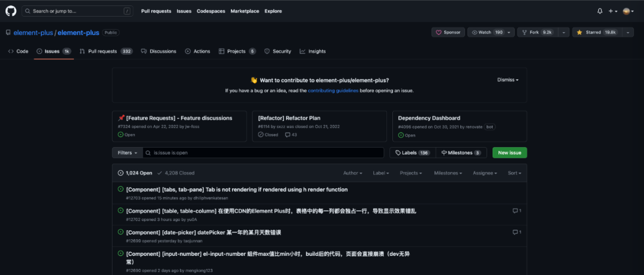
Task: Open pinned Dependency Dashboard issue
Action: point(429,118)
